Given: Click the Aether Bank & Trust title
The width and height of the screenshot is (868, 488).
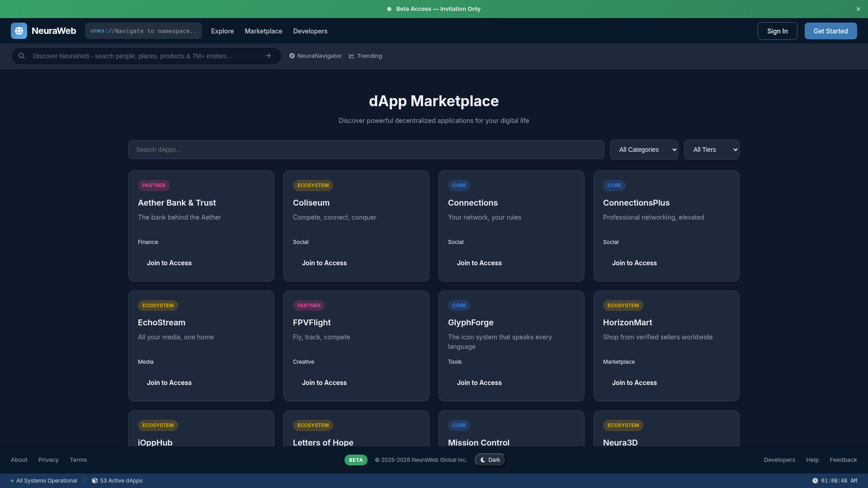Looking at the screenshot, I should 177,203.
